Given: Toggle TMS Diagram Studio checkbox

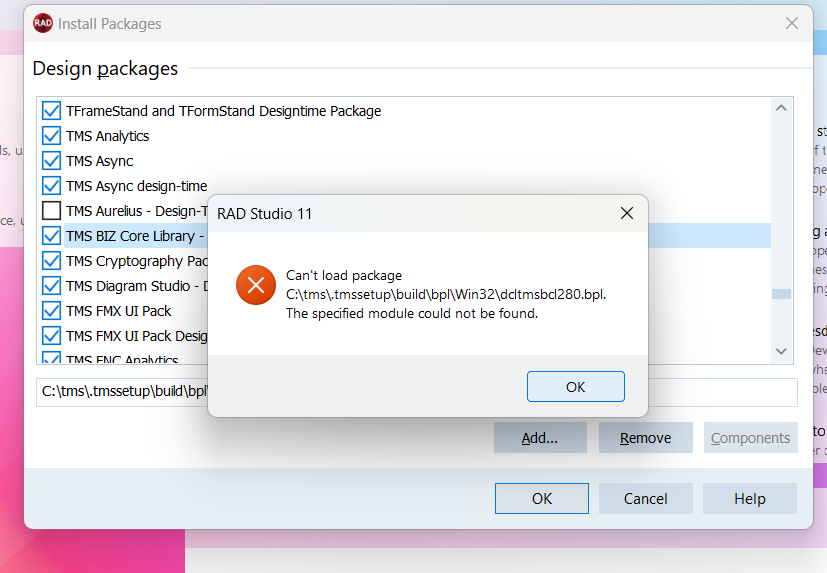Looking at the screenshot, I should 51,286.
